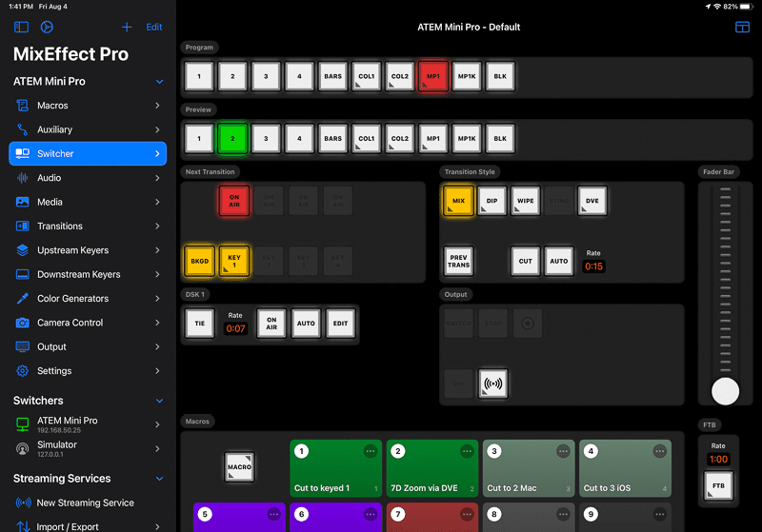Collapse the Streaming Services section chevron
This screenshot has width=762, height=532.
(x=159, y=479)
